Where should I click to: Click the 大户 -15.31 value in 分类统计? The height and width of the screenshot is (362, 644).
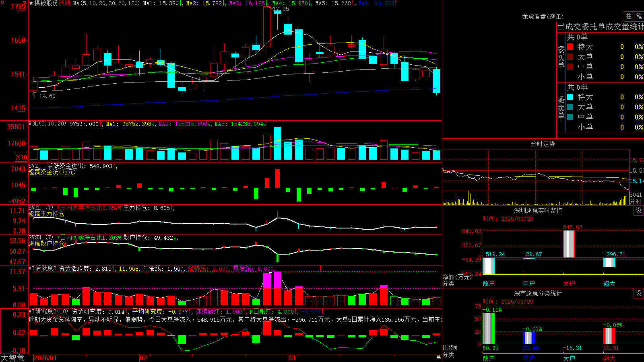pos(572,348)
